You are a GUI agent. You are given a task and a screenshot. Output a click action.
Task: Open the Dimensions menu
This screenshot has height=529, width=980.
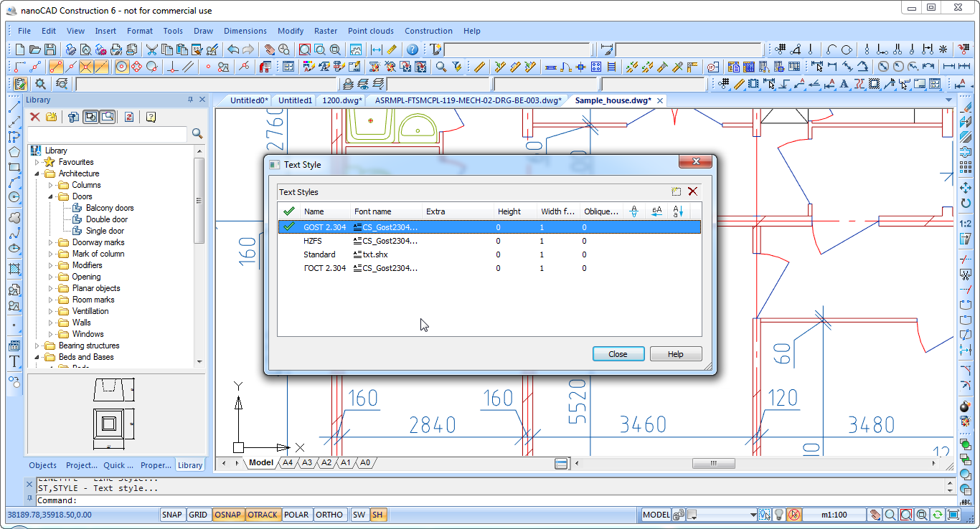click(245, 31)
